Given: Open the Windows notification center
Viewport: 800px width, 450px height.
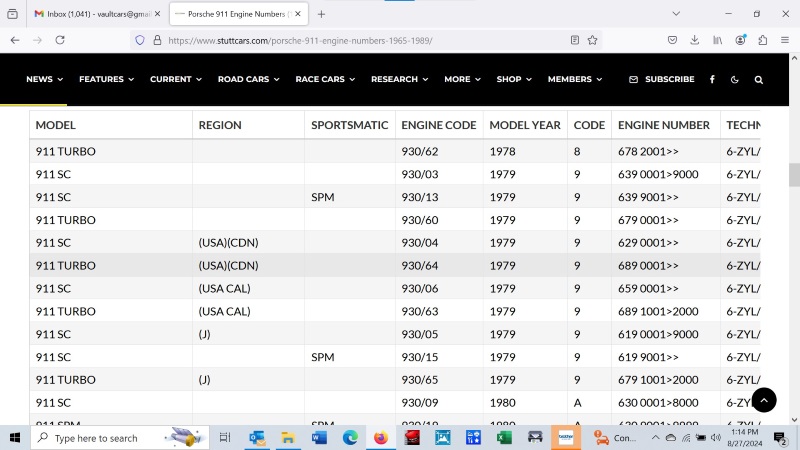Looking at the screenshot, I should (780, 438).
